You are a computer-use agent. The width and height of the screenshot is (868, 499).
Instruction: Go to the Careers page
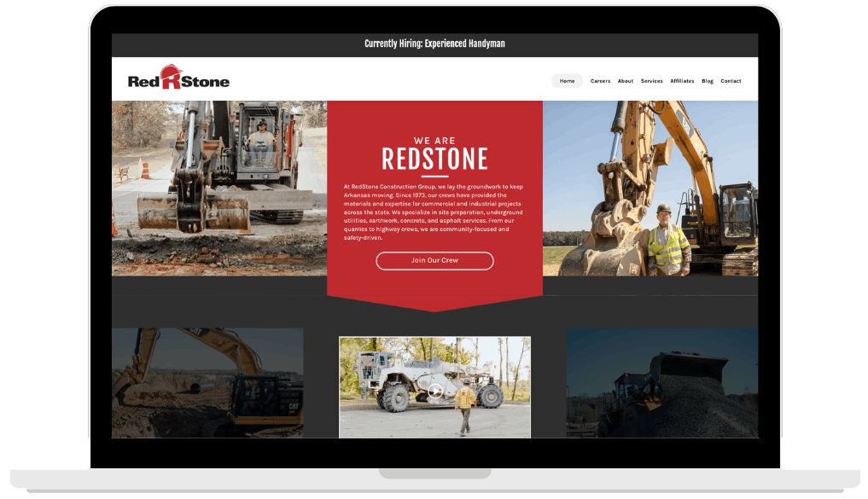tap(600, 81)
